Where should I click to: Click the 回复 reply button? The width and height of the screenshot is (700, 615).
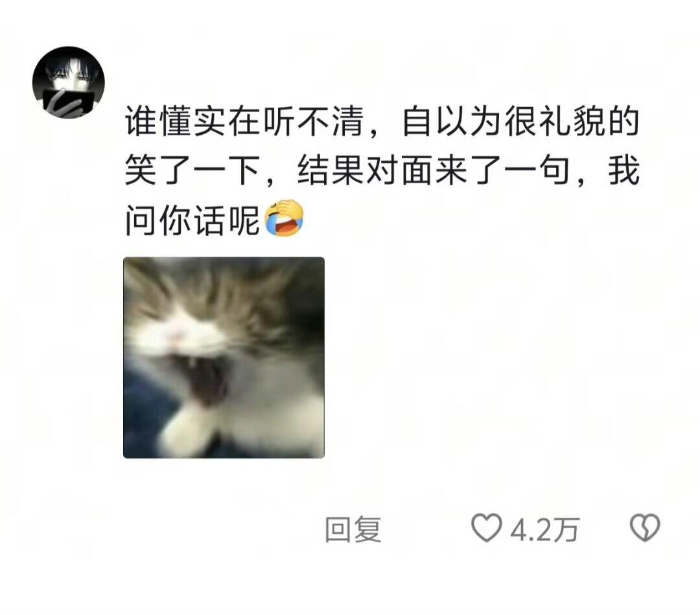tap(353, 529)
